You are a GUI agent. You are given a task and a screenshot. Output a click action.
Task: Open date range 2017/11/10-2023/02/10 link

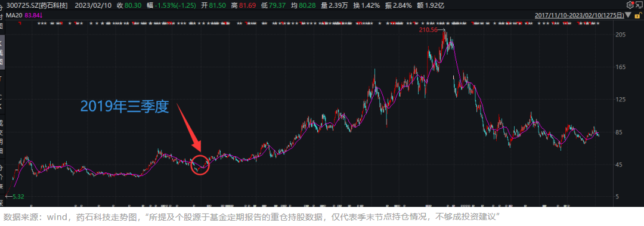click(580, 16)
